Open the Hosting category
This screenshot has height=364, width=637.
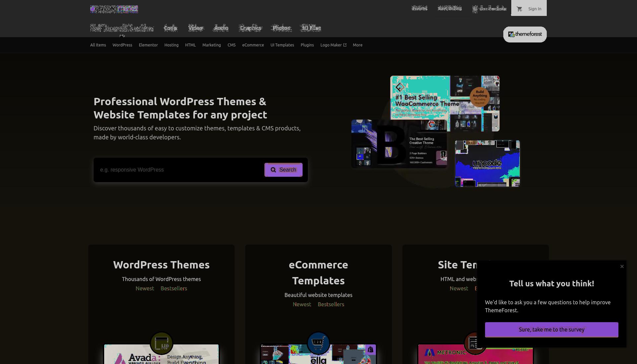171,45
